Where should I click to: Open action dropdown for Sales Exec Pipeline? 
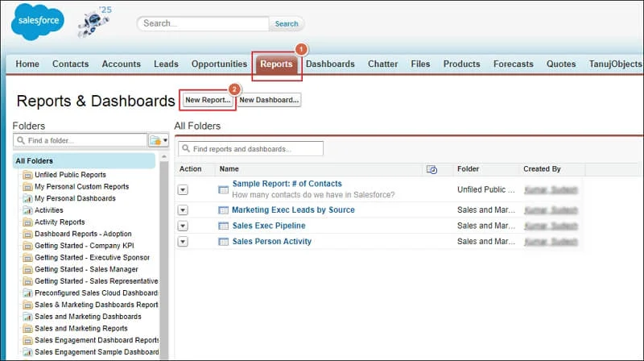[x=183, y=226]
